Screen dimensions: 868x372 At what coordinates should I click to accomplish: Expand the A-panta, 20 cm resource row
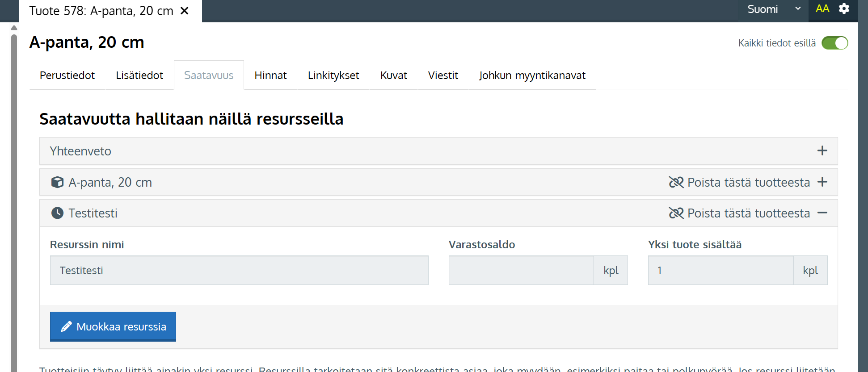click(x=822, y=182)
